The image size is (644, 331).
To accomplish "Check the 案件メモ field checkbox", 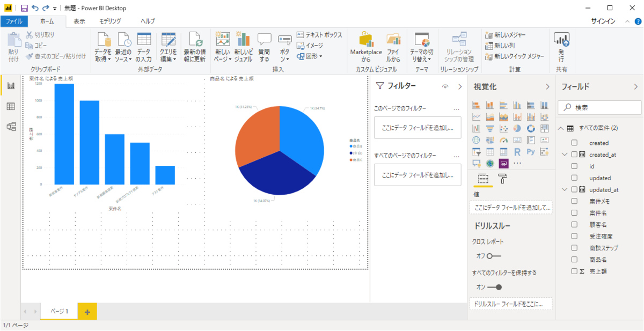I will [x=574, y=201].
